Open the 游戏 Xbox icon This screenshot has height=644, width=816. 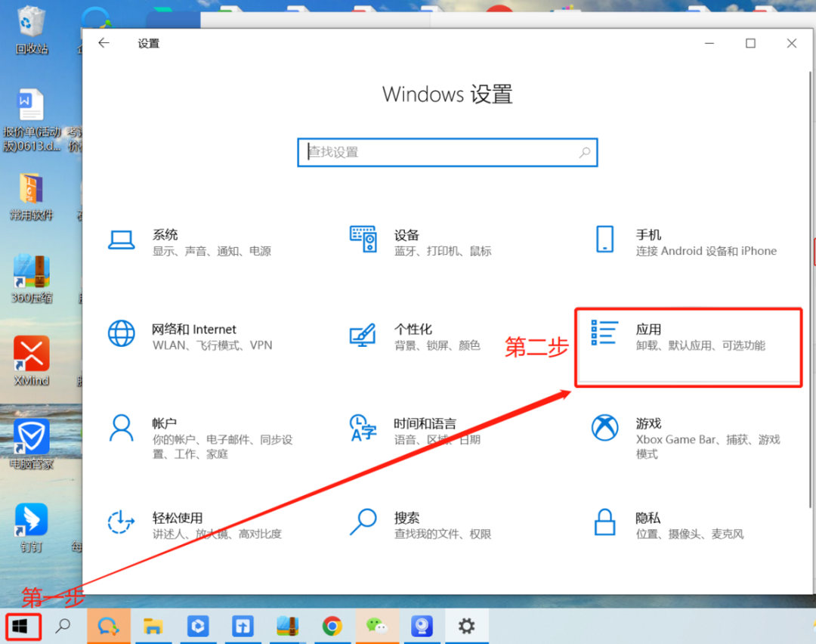(x=604, y=428)
